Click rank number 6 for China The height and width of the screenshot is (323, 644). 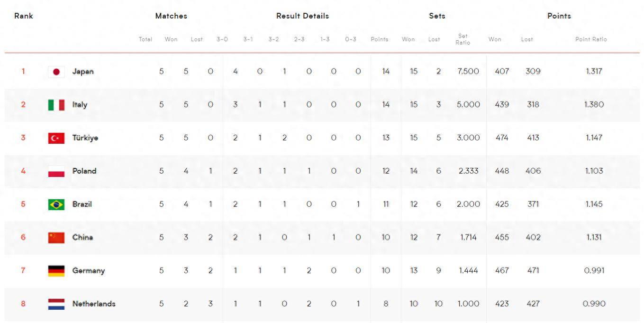(x=23, y=238)
